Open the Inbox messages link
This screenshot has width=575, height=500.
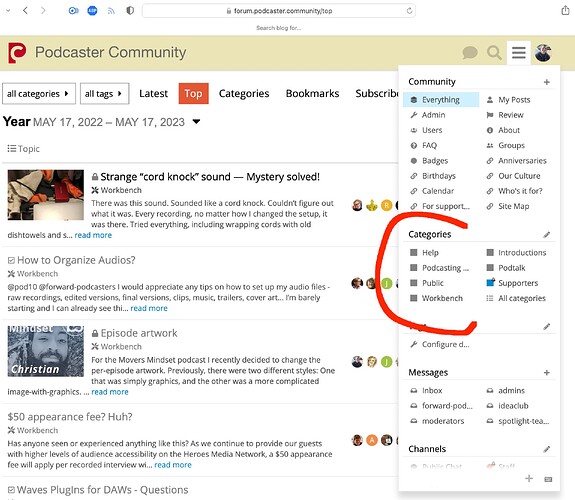tap(432, 391)
